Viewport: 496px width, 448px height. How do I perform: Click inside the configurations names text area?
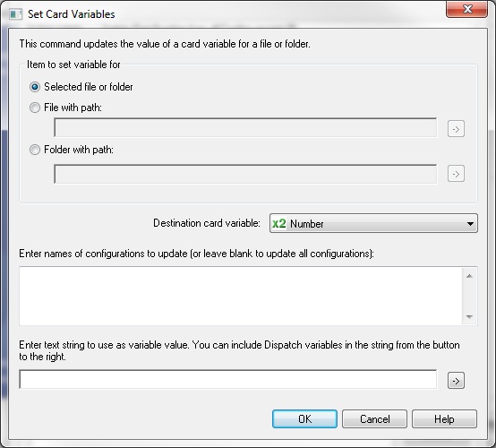click(x=241, y=296)
